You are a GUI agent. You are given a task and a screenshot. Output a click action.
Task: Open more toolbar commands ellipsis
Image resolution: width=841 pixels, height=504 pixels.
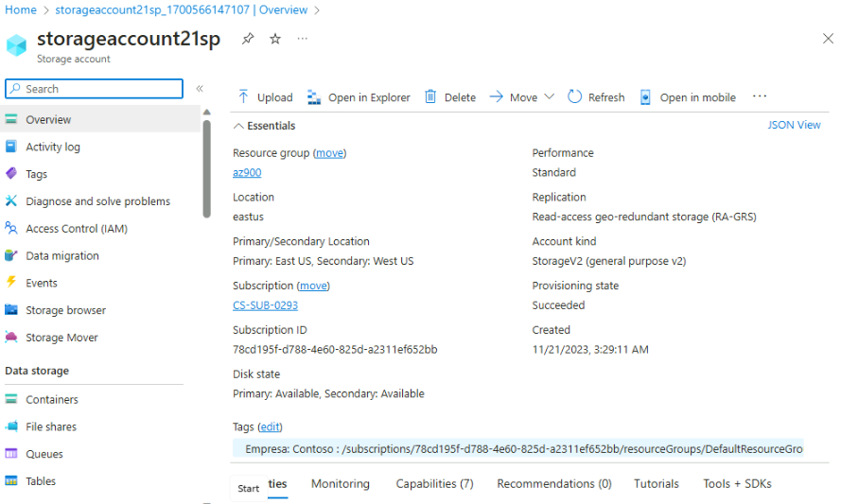[x=759, y=96]
